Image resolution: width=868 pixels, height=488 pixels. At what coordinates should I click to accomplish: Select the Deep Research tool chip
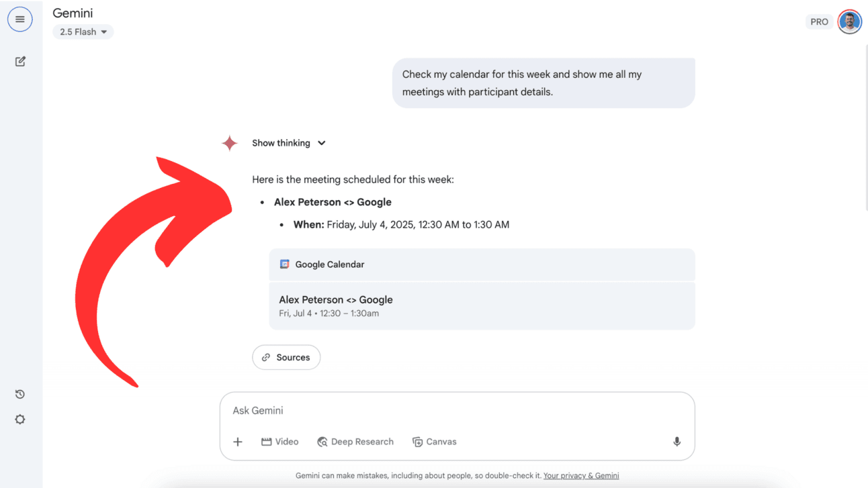(x=355, y=442)
